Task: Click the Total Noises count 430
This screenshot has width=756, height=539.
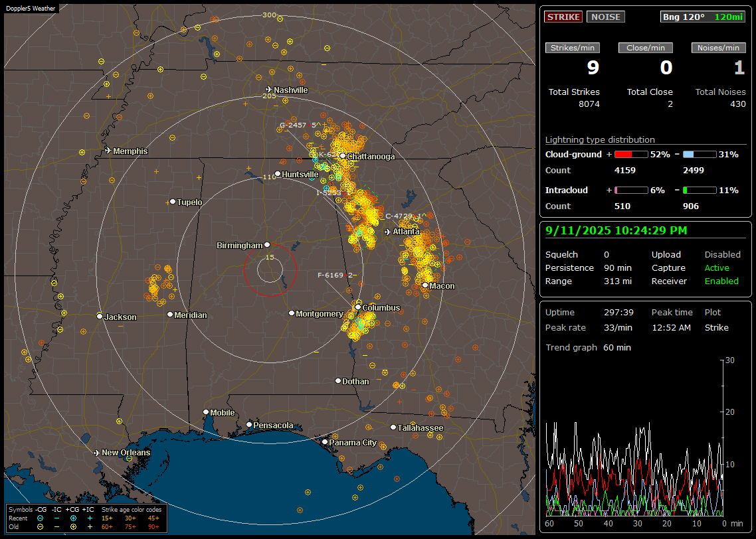Action: pos(737,104)
